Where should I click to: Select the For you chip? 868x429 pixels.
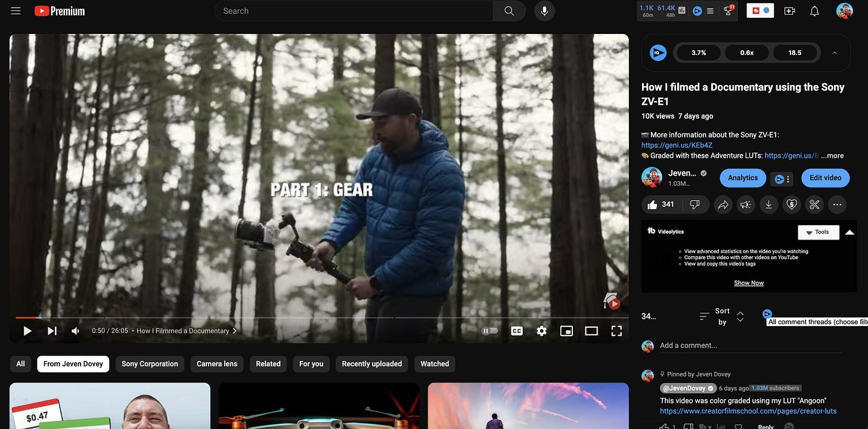(311, 364)
